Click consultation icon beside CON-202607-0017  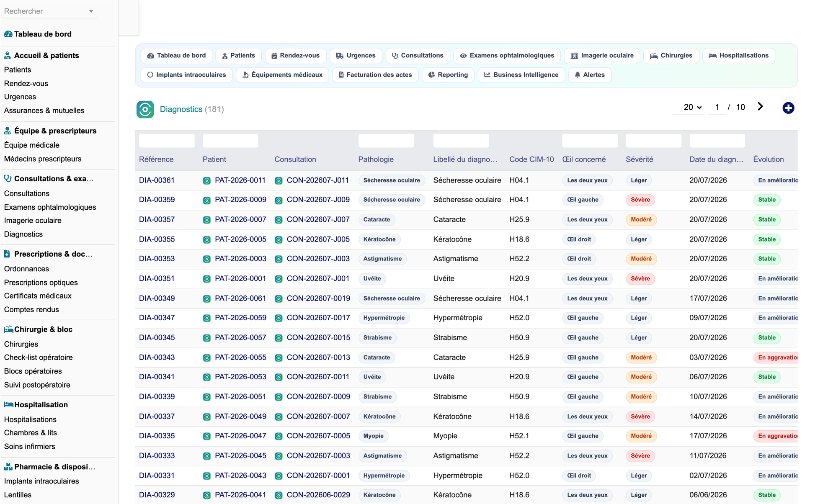click(279, 318)
